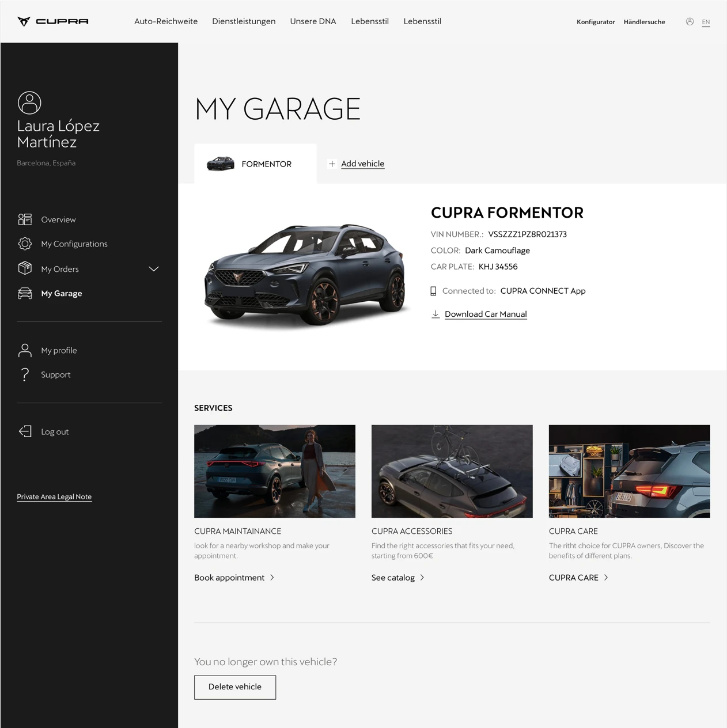Click the CUPRA MAINTAINANCE title
Viewport: 727px width, 728px height.
238,531
